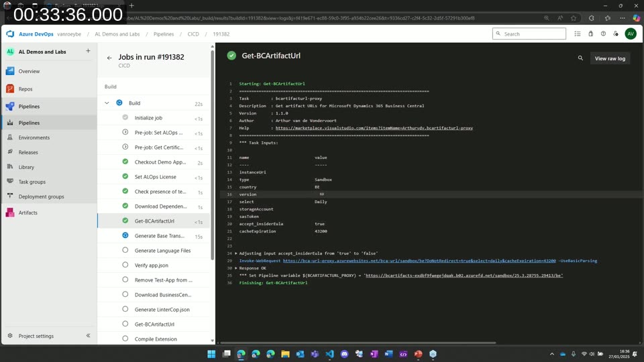This screenshot has width=644, height=362.
Task: Select the Pre-job: Get Certific... step
Action: pos(154,147)
